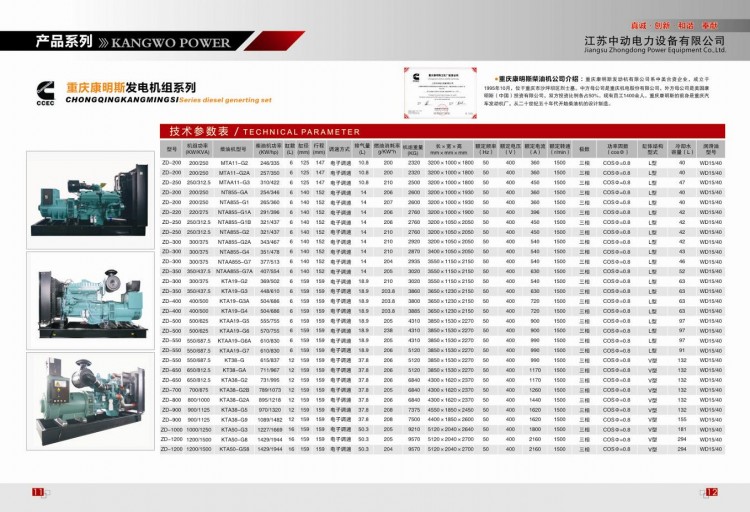The height and width of the screenshot is (512, 750).
Task: Click the KTA19-G4 engine model cell
Action: 234,311
